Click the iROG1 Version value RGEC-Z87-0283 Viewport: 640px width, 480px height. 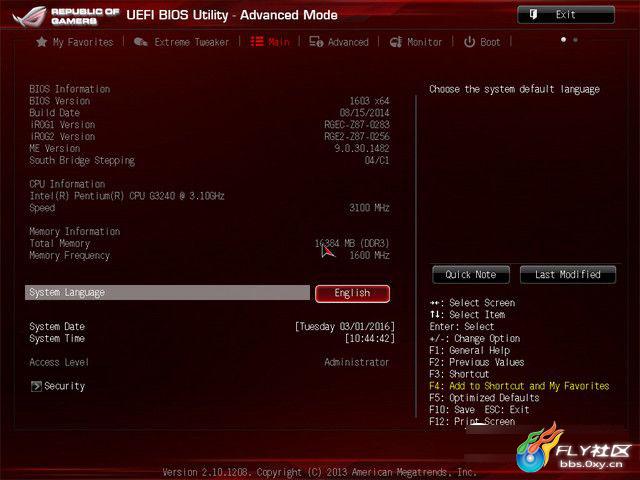coord(357,124)
